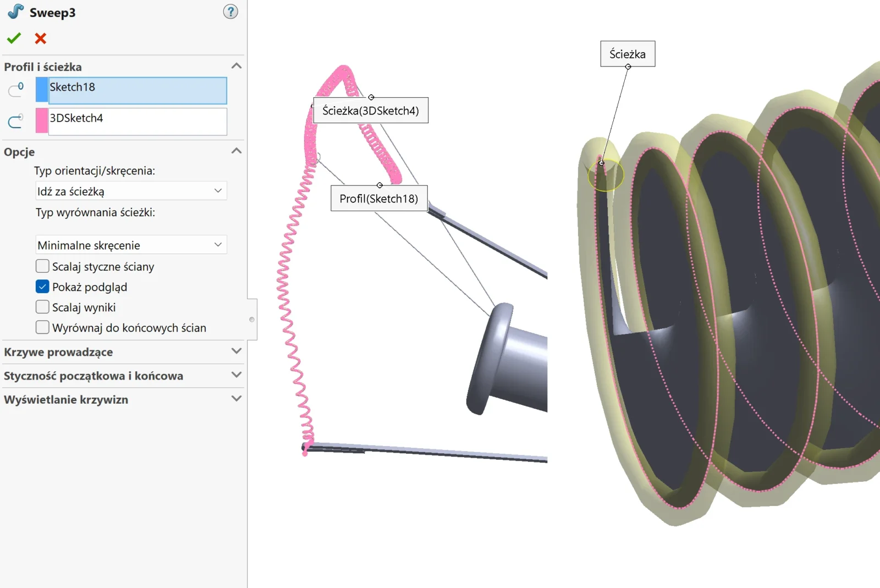Enable Scalaj styczne ściany checkbox

(42, 266)
